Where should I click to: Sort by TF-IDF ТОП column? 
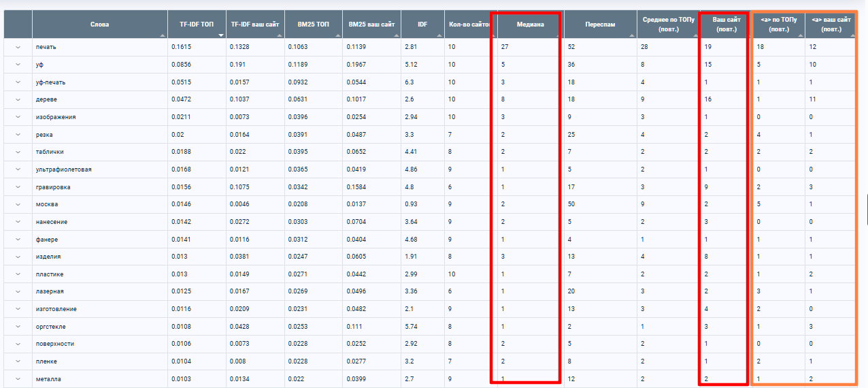click(x=197, y=25)
